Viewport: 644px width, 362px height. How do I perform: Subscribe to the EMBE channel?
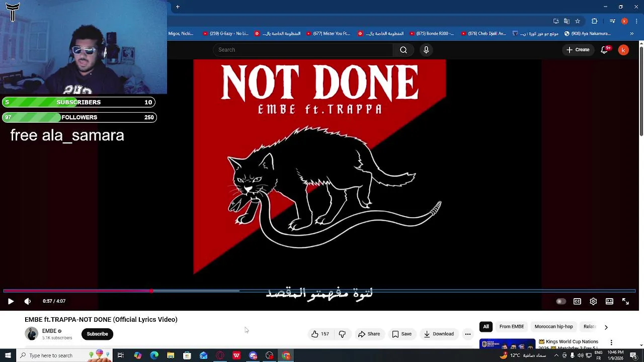pos(97,334)
